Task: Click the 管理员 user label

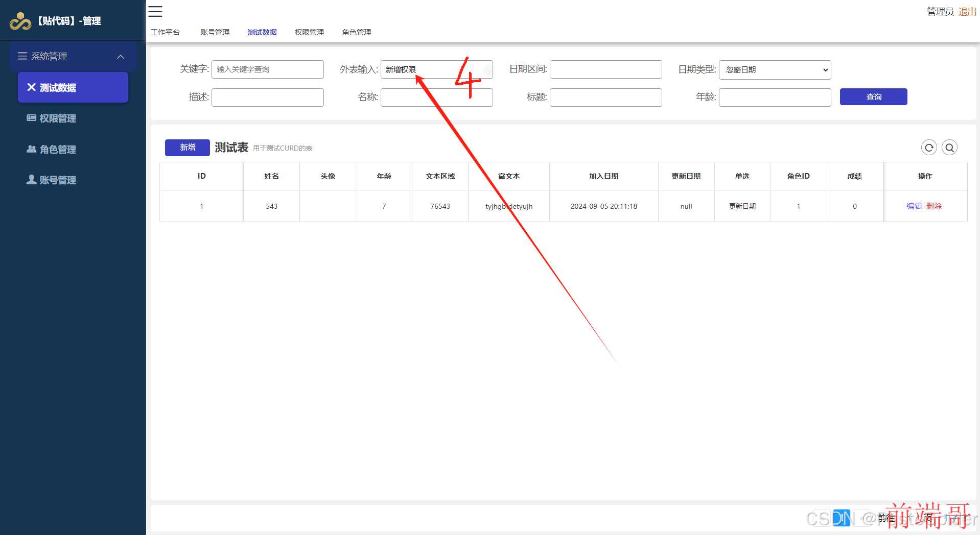Action: (x=940, y=11)
